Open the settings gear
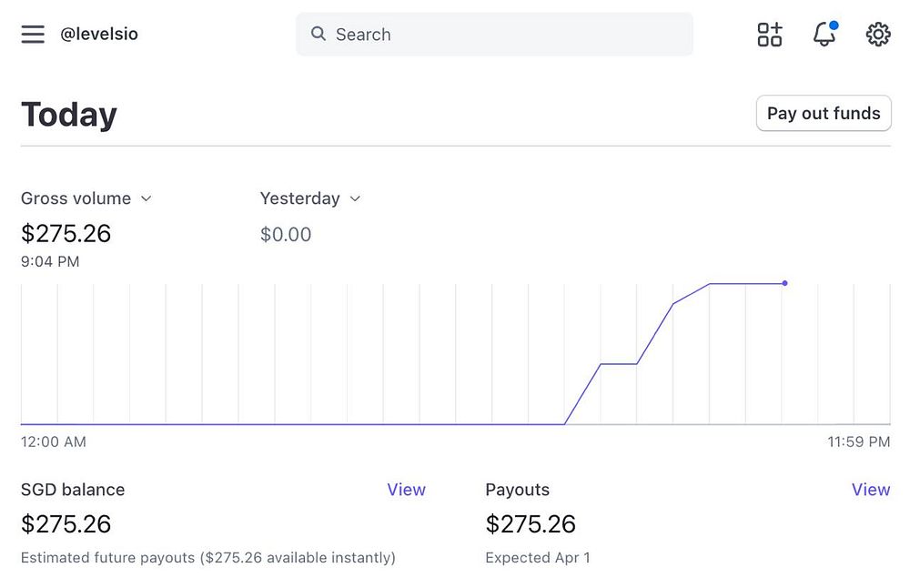 (x=878, y=35)
